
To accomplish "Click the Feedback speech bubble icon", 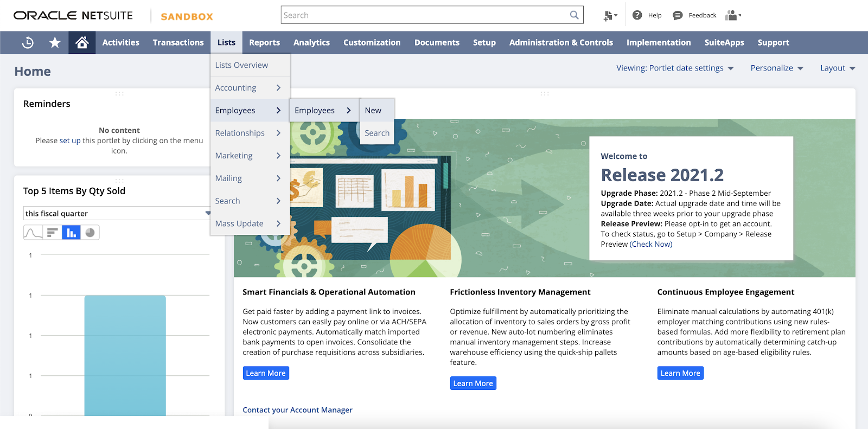I will (678, 15).
